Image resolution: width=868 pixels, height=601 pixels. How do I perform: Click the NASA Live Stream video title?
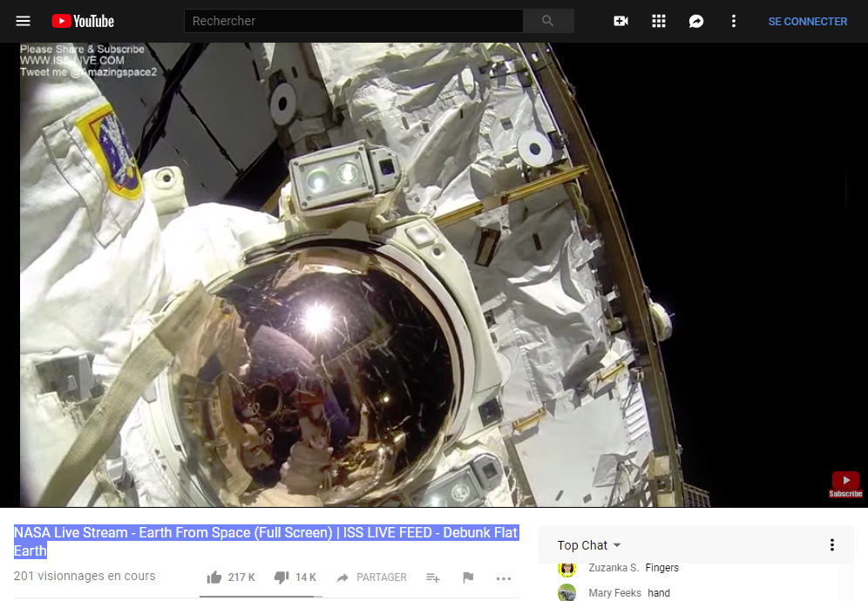pos(266,541)
